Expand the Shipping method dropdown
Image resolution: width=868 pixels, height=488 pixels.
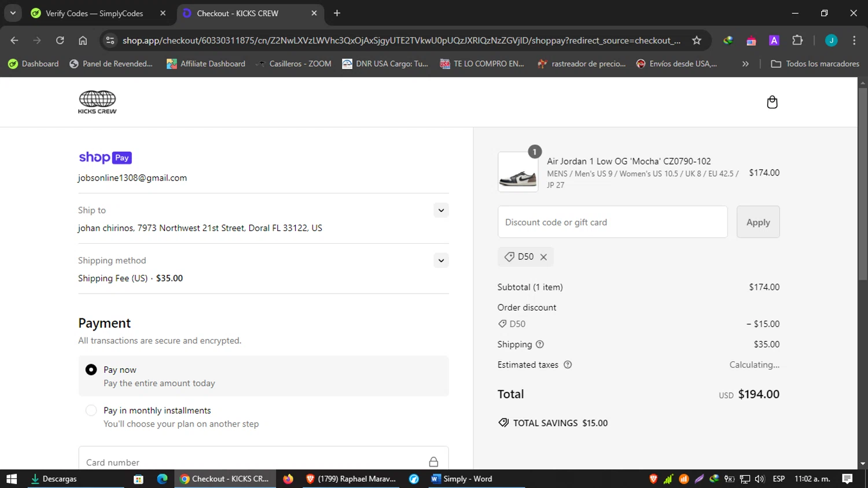click(x=441, y=260)
